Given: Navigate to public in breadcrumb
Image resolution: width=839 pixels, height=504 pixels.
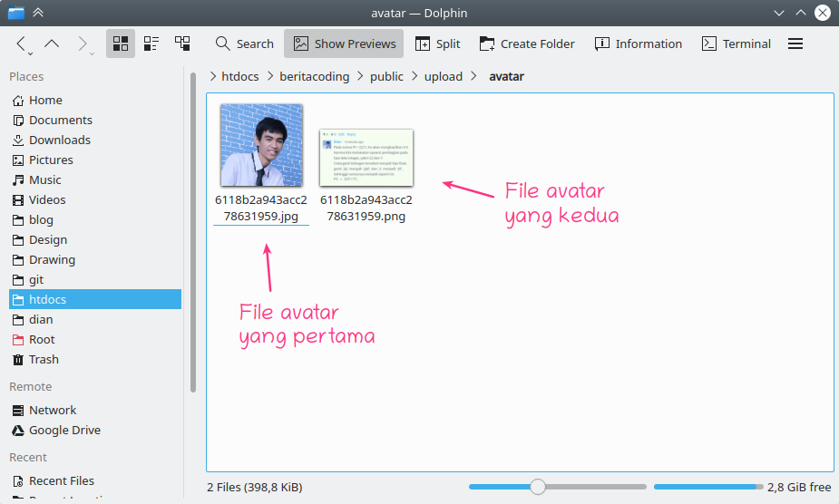Looking at the screenshot, I should [x=386, y=76].
